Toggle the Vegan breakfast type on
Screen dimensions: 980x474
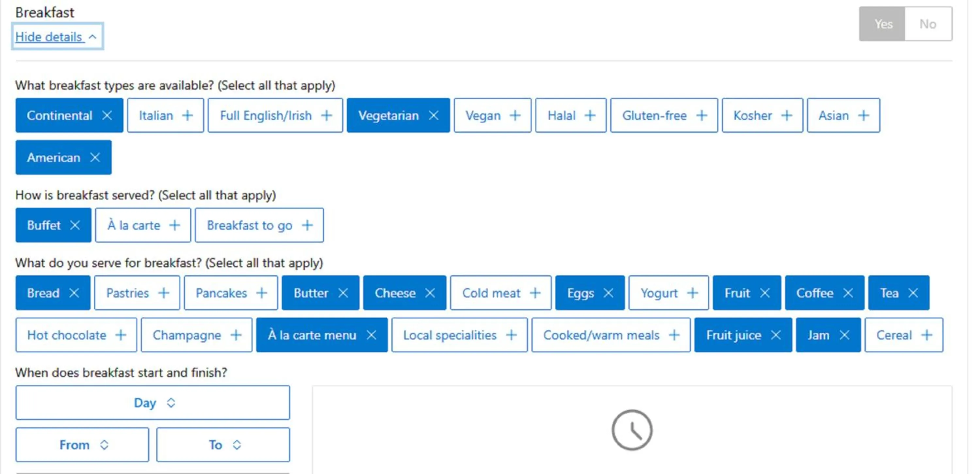coord(492,115)
